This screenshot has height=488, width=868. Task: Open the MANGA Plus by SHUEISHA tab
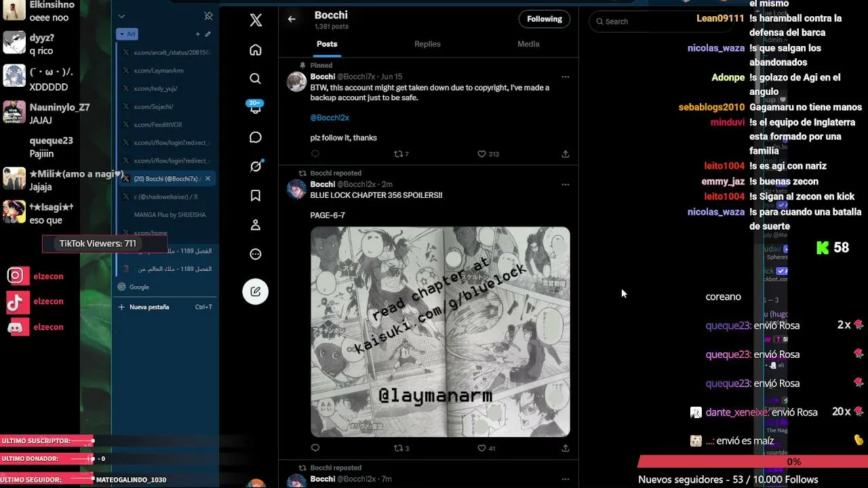tap(167, 215)
